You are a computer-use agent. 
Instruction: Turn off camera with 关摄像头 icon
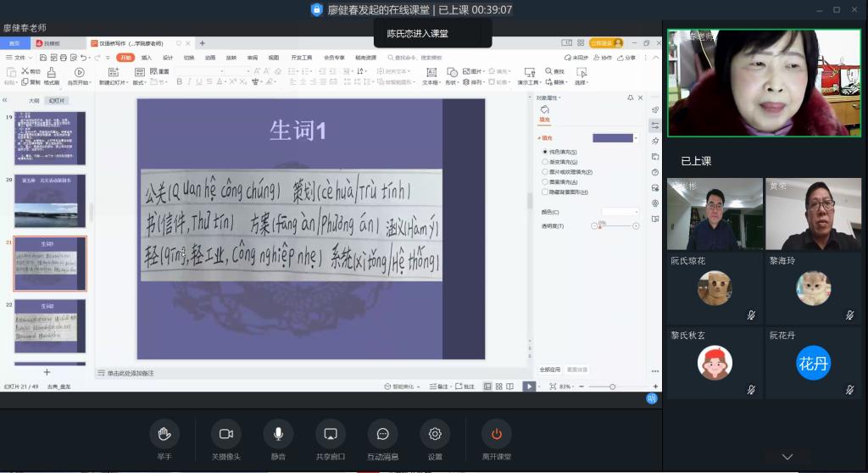[x=225, y=434]
